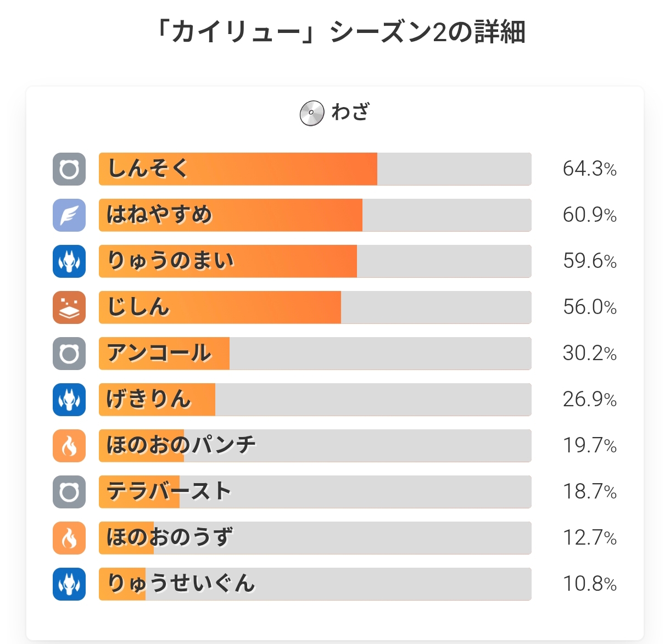Click the Dragon-type icon beside りゅうのまい
Viewport: 670px width, 644px height.
click(69, 261)
